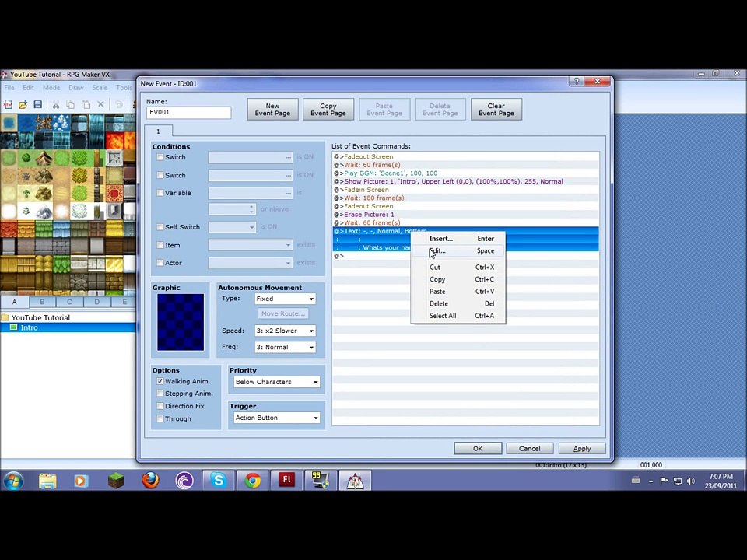
Task: Click the RPG Maker VX taskbar icon
Action: click(355, 480)
